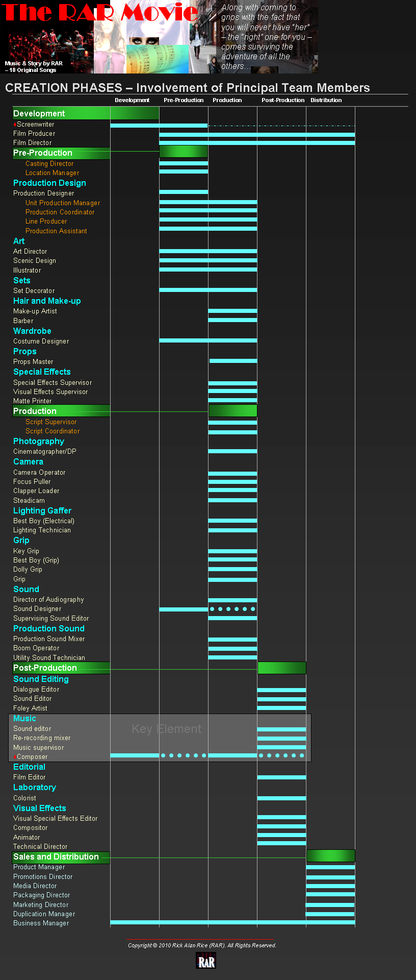Select the Post-Production column header
The width and height of the screenshot is (416, 980).
pos(282,100)
